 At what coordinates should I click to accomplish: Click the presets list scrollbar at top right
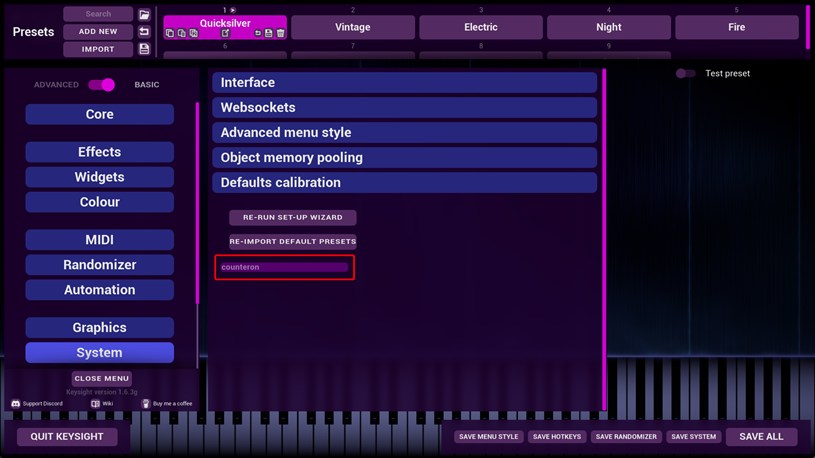pyautogui.click(x=808, y=29)
